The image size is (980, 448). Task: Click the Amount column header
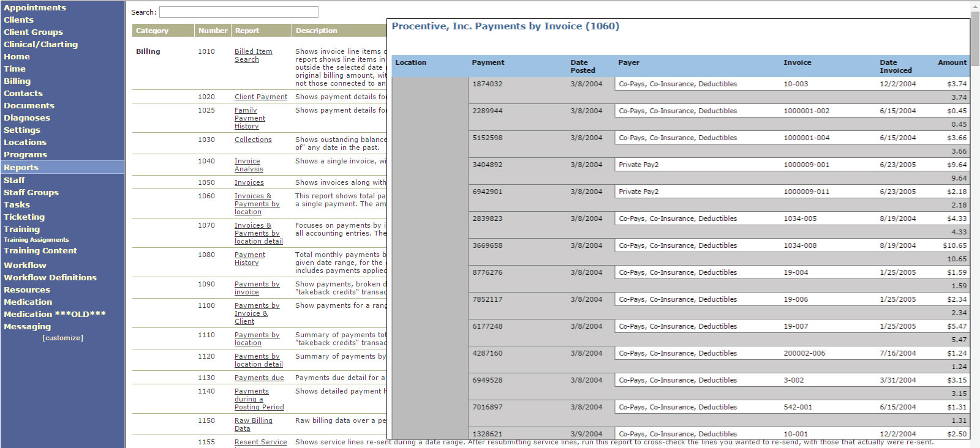pyautogui.click(x=952, y=62)
